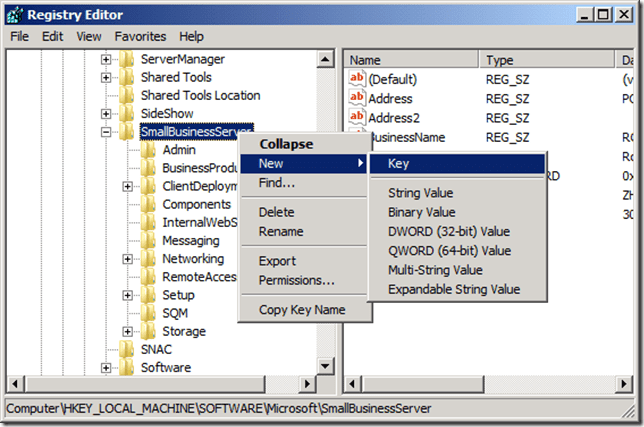Screen dimensions: 644x427
Task: Click the Shared Tools folder icon
Action: tap(126, 78)
